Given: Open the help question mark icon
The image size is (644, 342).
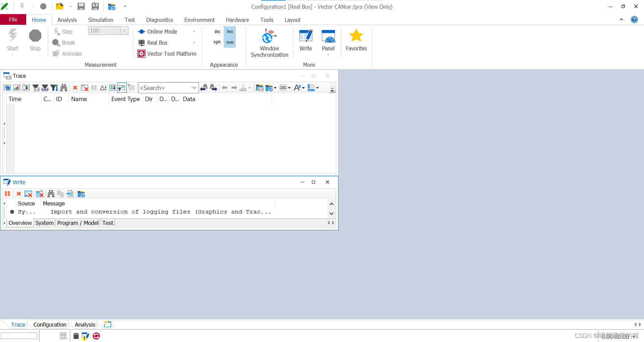Looking at the screenshot, I should tap(634, 19).
